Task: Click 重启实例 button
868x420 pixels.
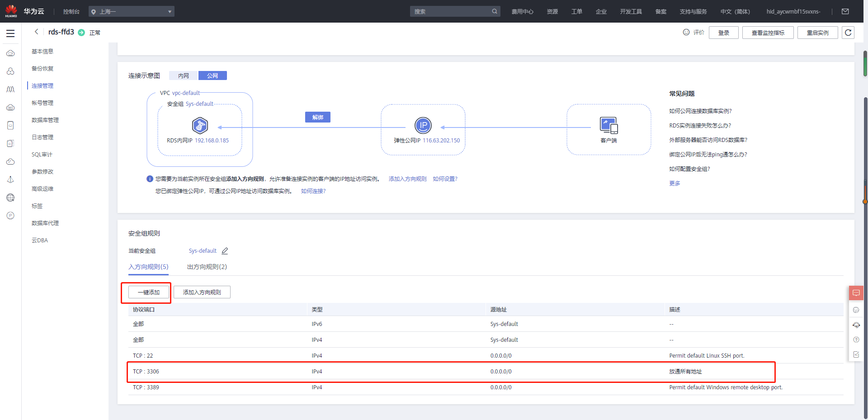Action: (x=818, y=33)
